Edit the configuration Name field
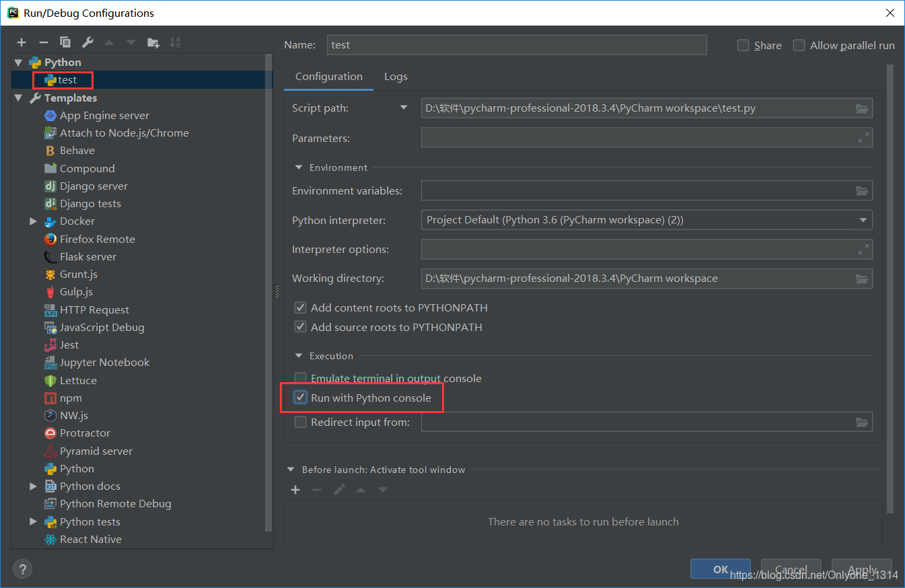The image size is (905, 588). 517,45
